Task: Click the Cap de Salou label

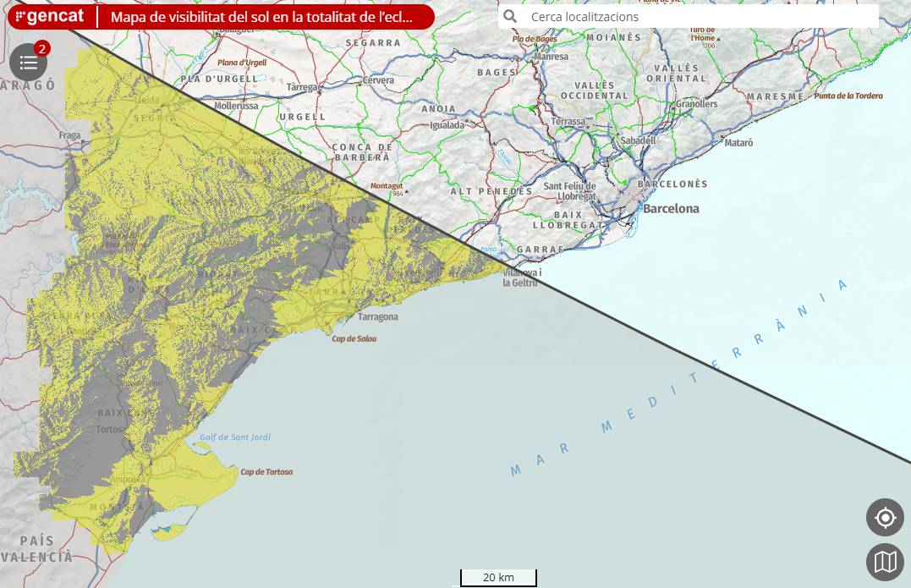Action: [x=354, y=338]
